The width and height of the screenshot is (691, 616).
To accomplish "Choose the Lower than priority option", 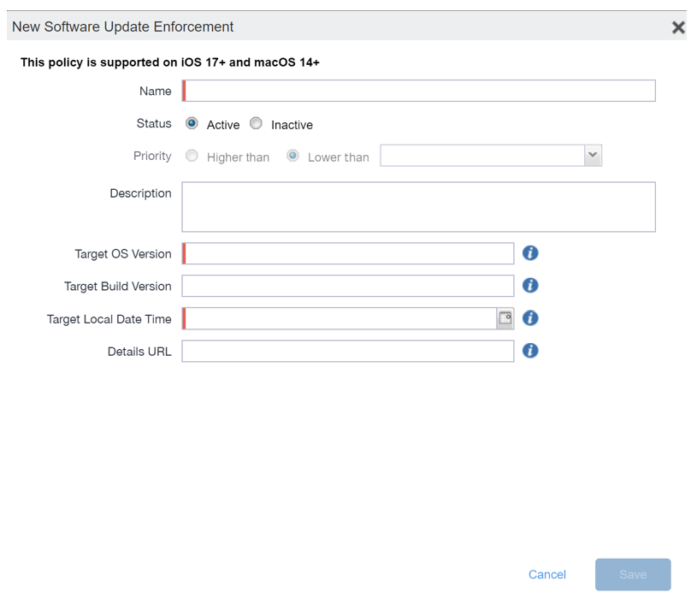I will coord(292,156).
